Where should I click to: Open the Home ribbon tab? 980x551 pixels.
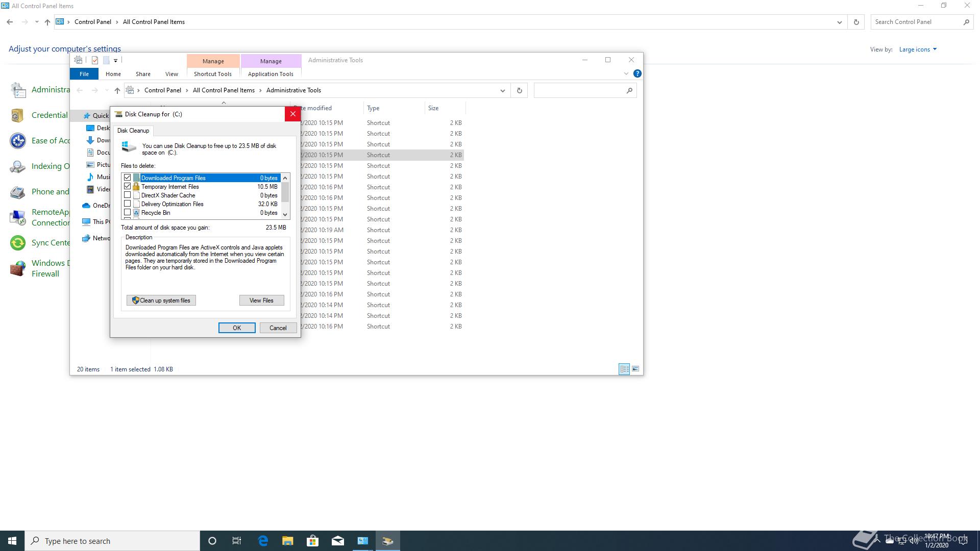113,74
